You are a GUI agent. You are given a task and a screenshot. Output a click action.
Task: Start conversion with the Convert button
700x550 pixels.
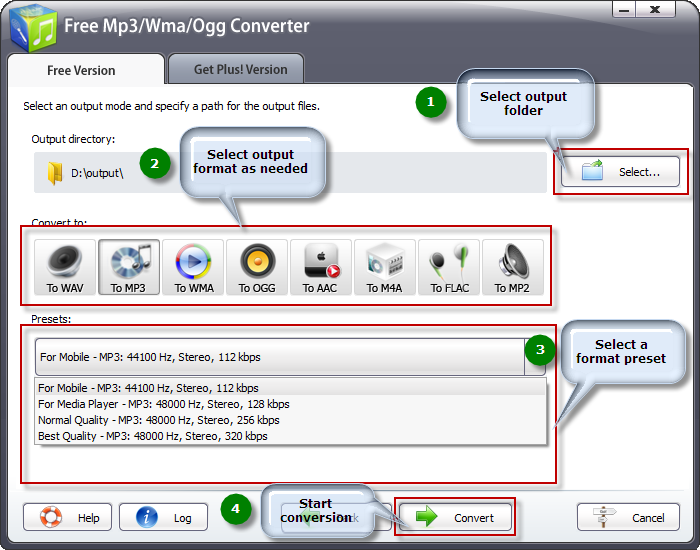point(455,517)
